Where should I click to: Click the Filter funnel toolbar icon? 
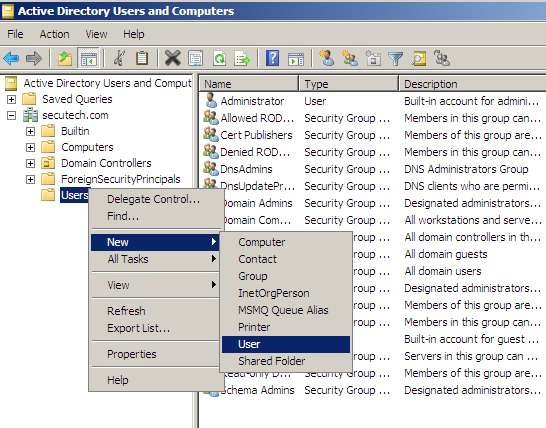(x=395, y=59)
